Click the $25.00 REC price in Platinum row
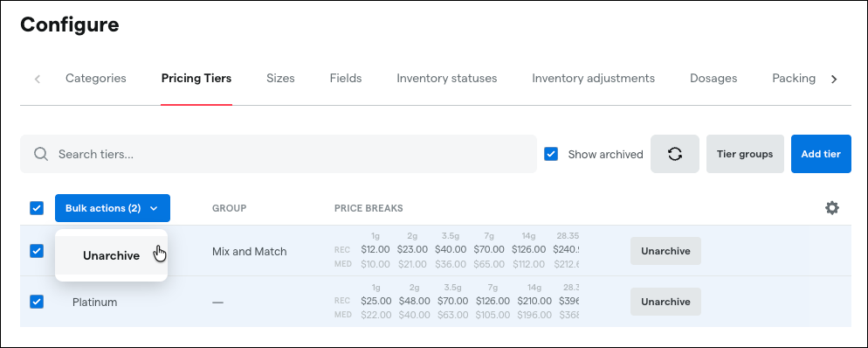868x348 pixels. 375,301
